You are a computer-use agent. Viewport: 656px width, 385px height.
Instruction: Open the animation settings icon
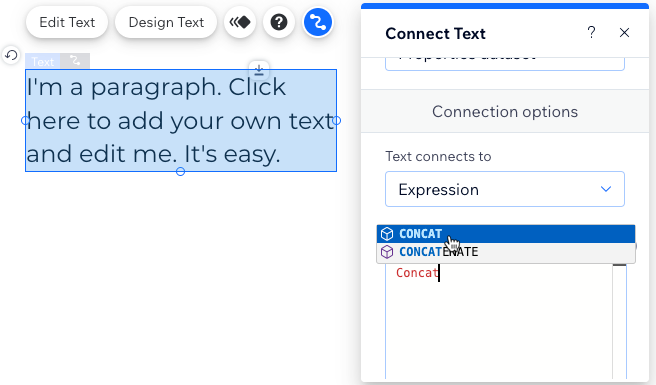[240, 22]
